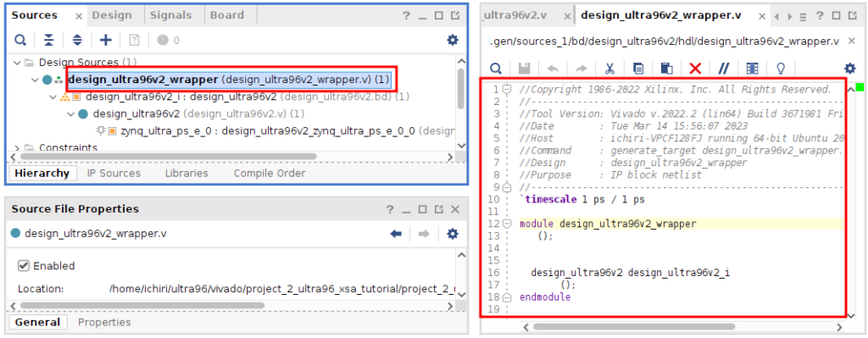Cut selected text with scissors icon
Image resolution: width=868 pixels, height=338 pixels.
point(609,69)
